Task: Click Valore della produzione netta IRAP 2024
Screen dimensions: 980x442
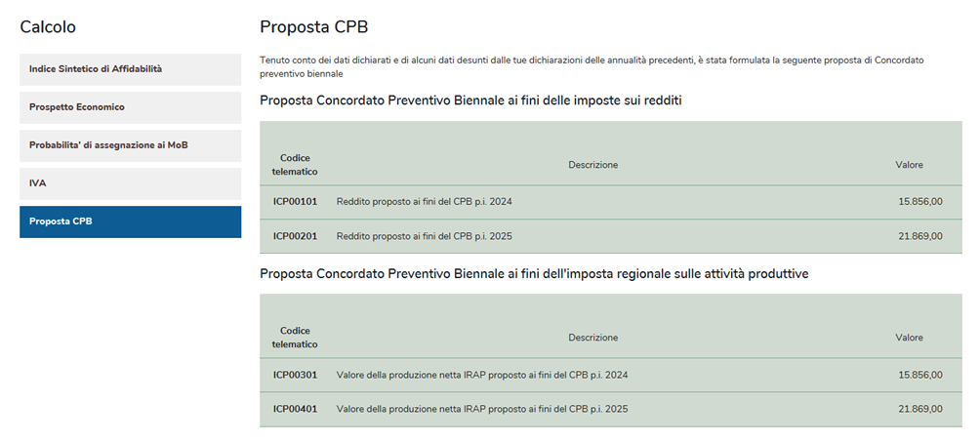Action: [481, 375]
